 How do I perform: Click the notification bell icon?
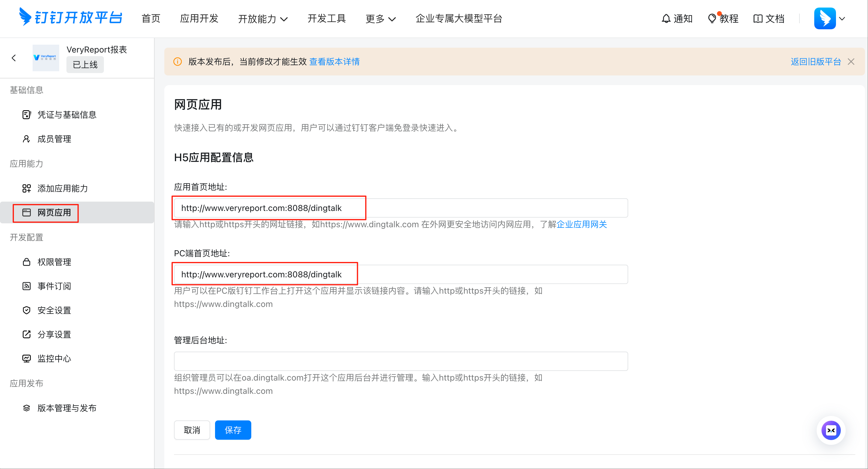click(x=666, y=18)
